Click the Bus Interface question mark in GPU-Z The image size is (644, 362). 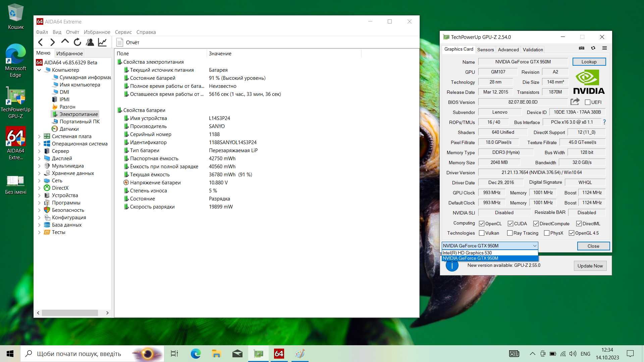pyautogui.click(x=604, y=122)
